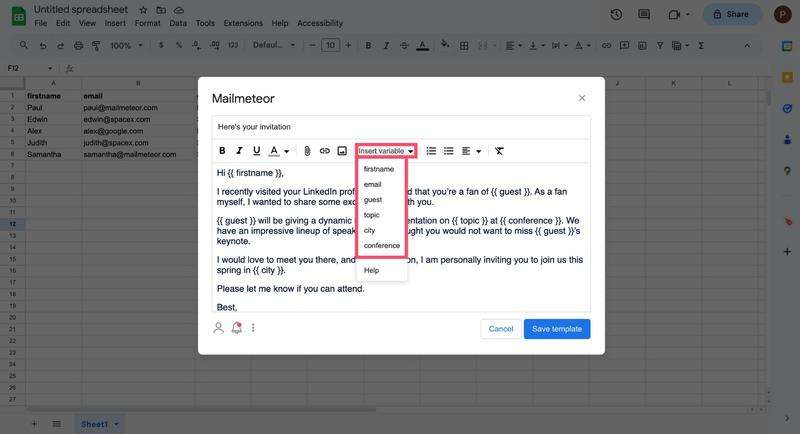
Task: Click the functions sigma icon
Action: pos(701,45)
